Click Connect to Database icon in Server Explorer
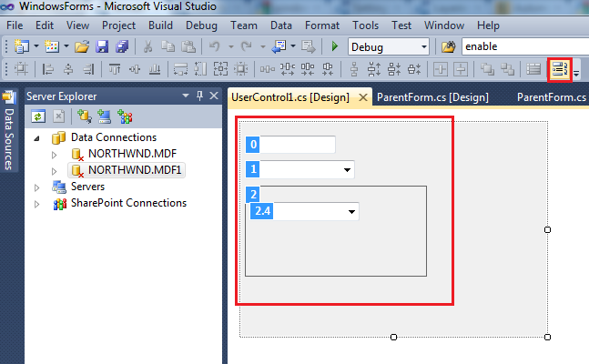 click(x=84, y=116)
